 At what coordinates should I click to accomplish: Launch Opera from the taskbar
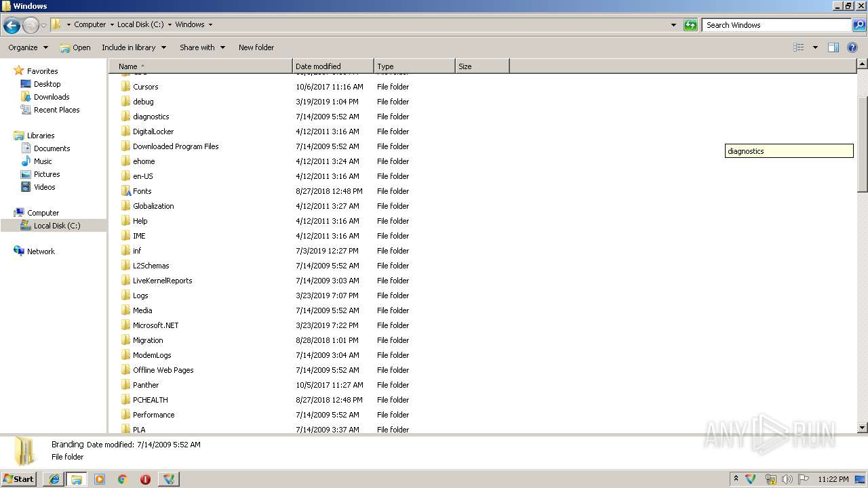click(x=145, y=479)
